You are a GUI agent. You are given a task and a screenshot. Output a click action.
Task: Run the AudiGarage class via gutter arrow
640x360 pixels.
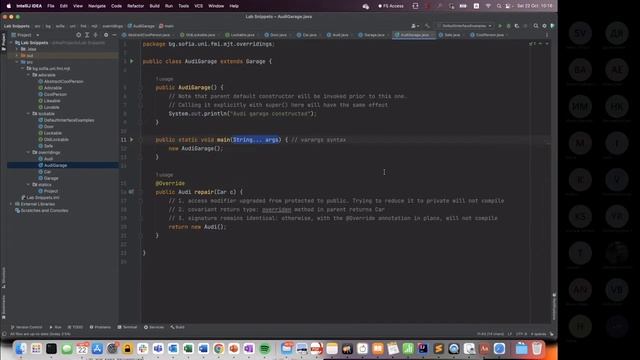tap(131, 61)
